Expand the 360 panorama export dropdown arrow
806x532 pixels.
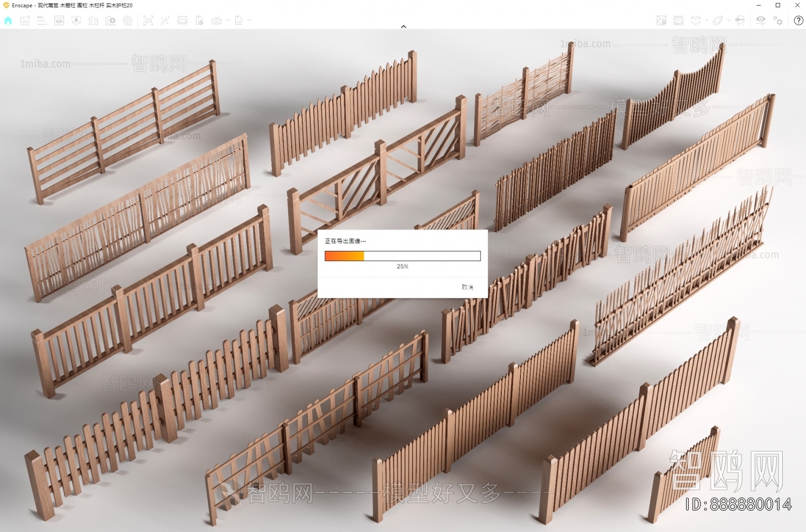click(x=227, y=21)
